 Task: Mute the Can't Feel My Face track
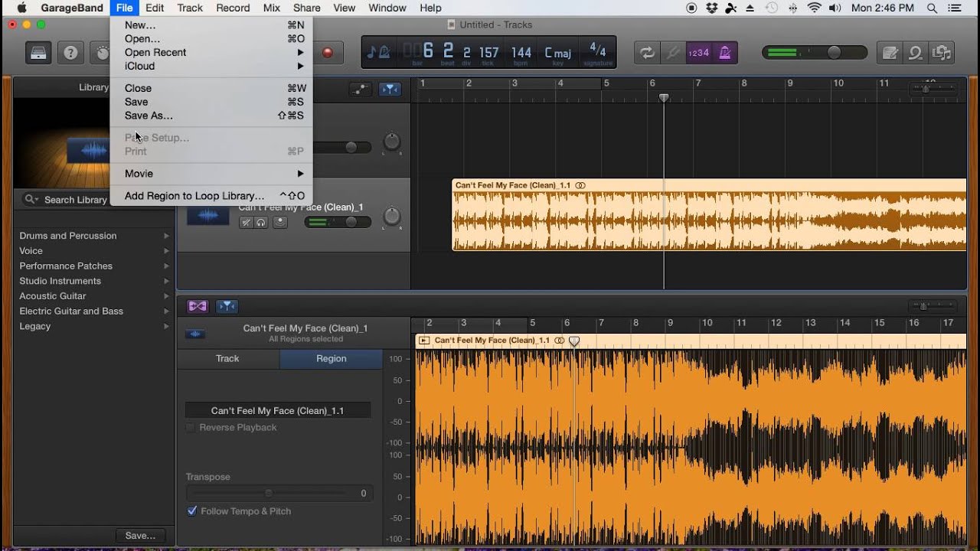246,223
